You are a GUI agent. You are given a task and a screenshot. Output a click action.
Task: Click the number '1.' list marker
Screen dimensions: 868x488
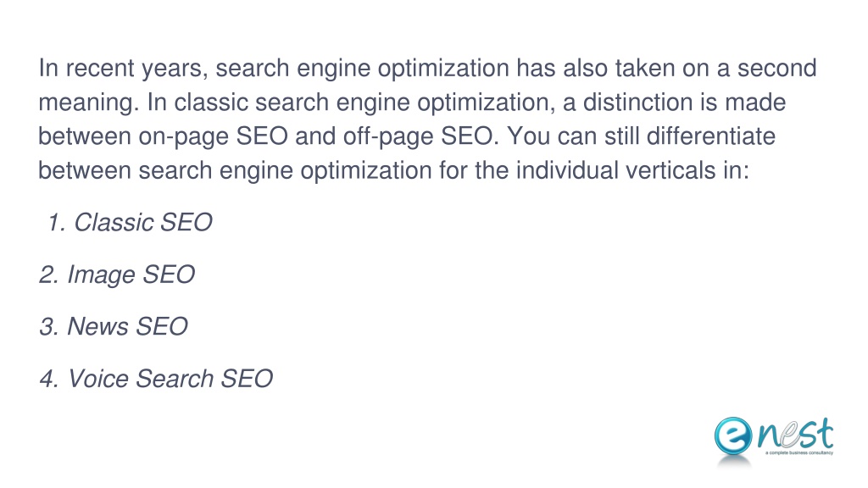tap(57, 223)
